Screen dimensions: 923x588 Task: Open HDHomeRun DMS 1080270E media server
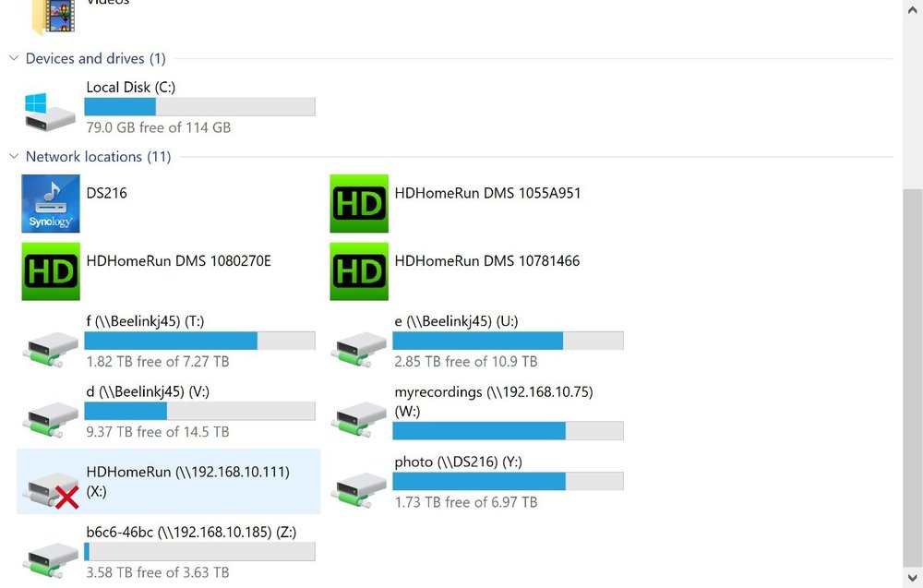click(x=50, y=270)
